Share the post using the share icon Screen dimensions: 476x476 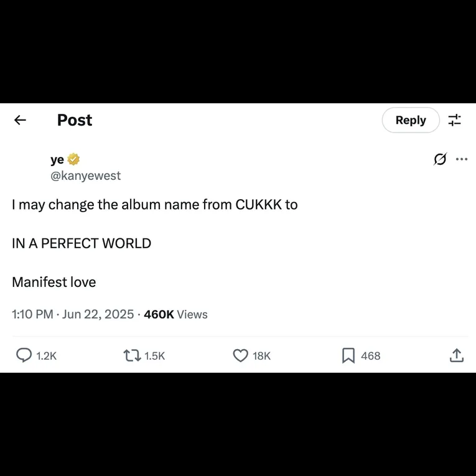tap(456, 355)
